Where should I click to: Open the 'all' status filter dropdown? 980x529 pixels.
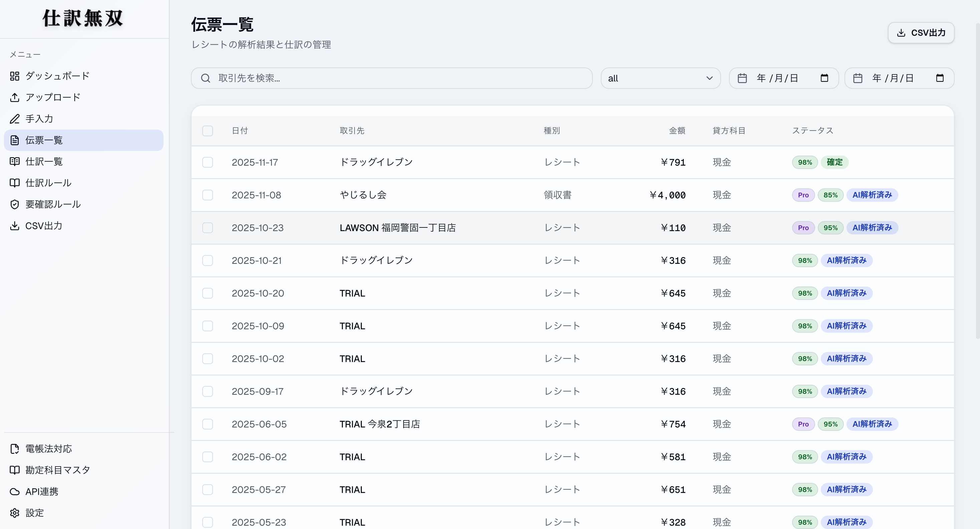pyautogui.click(x=661, y=78)
